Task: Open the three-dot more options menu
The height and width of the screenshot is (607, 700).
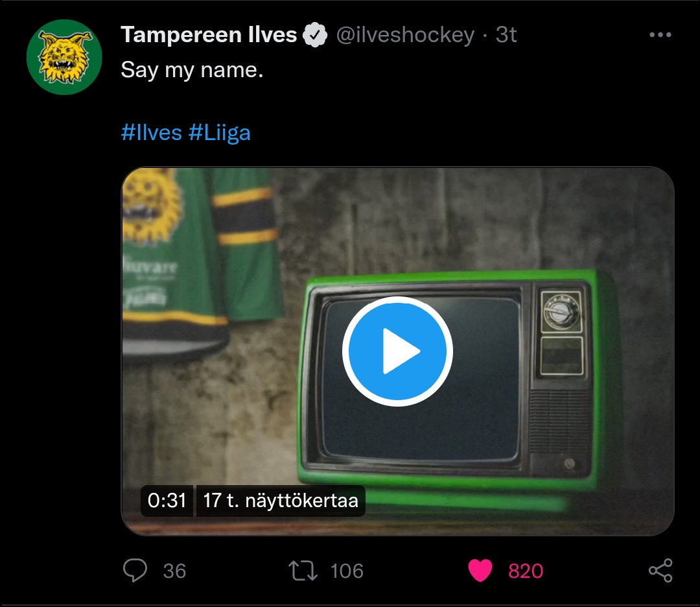Action: (660, 35)
